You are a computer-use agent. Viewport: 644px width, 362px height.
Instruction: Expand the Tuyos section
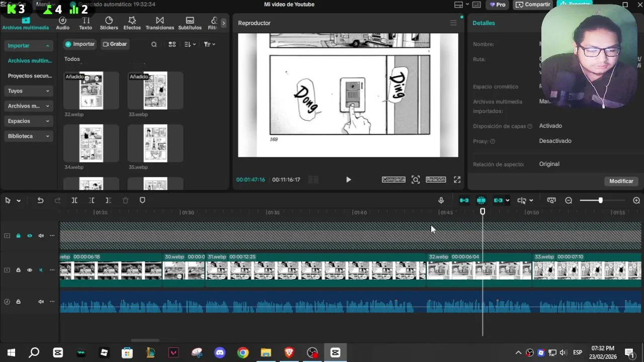point(29,91)
